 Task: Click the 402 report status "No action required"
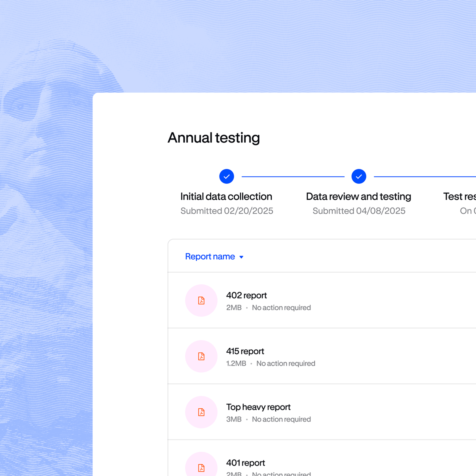[x=281, y=307]
